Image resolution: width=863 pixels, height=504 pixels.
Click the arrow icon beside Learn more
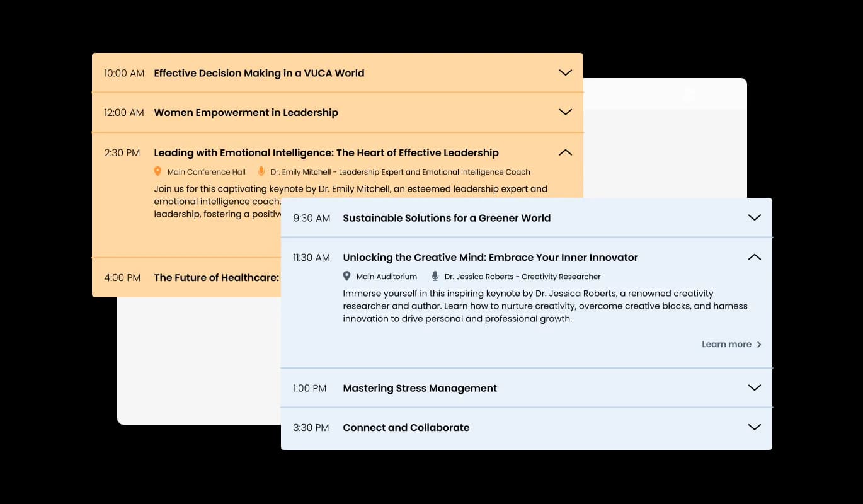pos(759,345)
